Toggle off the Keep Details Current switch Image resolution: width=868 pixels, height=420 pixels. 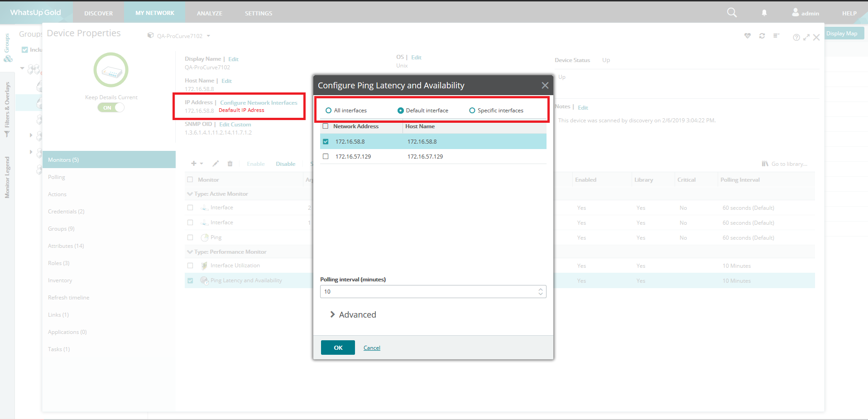click(110, 107)
